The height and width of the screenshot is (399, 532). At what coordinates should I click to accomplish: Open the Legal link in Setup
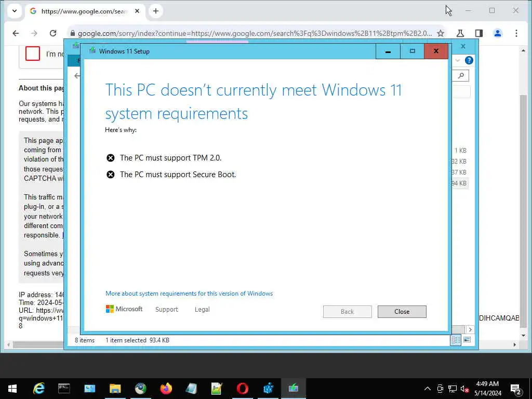[202, 310]
